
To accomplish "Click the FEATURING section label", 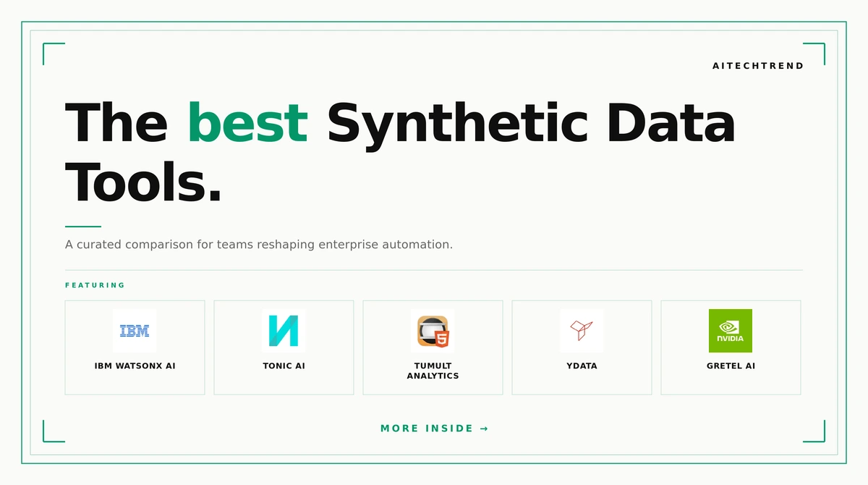I will point(95,285).
